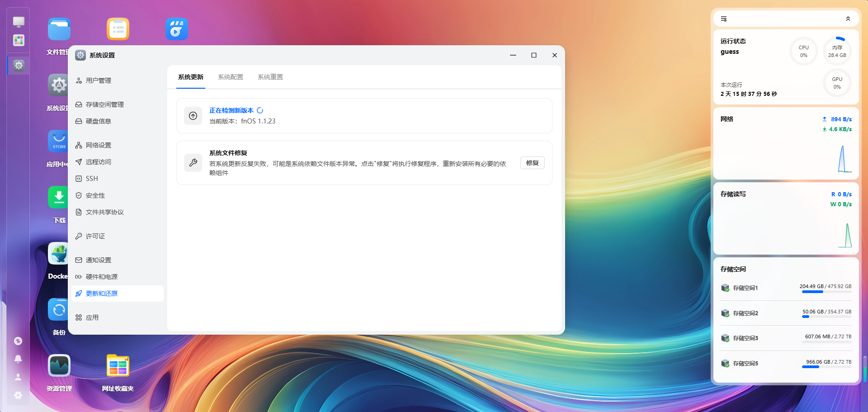Viewport: 868px width, 412px height.
Task: Click the 当前版本 fnOS 1.1.23 text
Action: (x=242, y=121)
